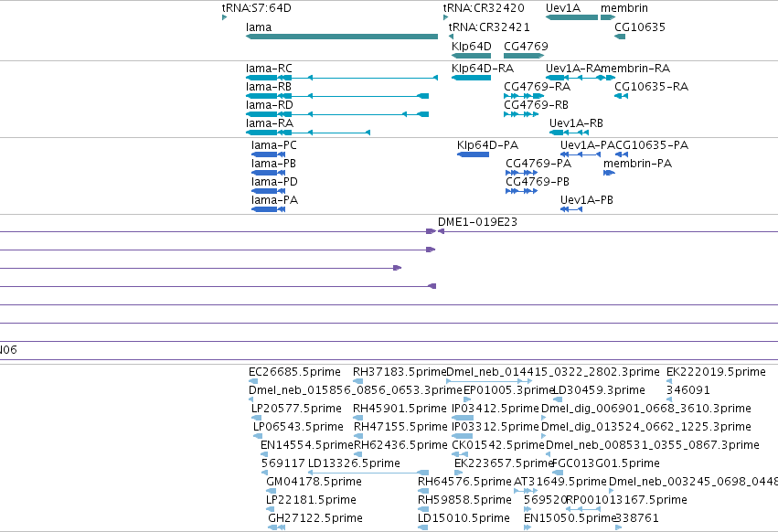The height and width of the screenshot is (532, 778).
Task: Select the LP20577.5prime EST label
Action: pyautogui.click(x=297, y=409)
